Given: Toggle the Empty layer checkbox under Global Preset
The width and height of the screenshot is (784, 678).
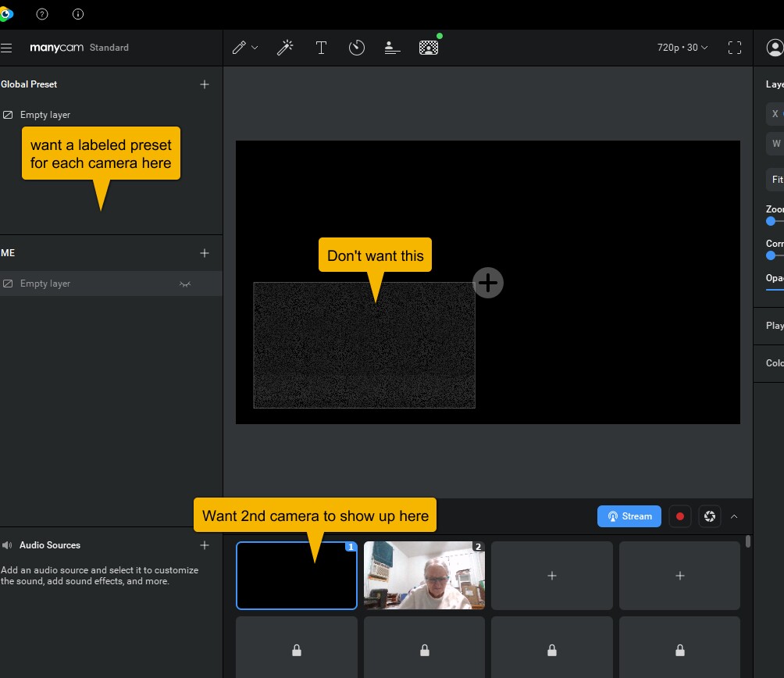Looking at the screenshot, I should point(7,114).
